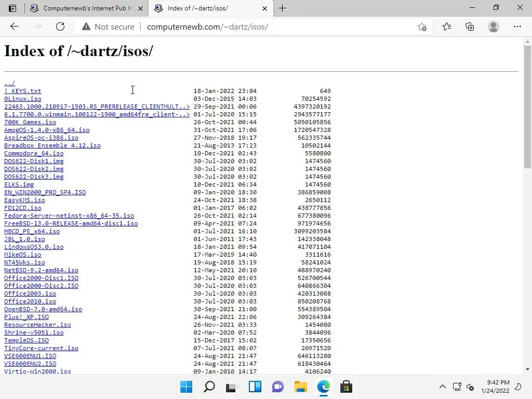Download Fedora-Server-netinst-x86_64-35.iso
This screenshot has height=399, width=532.
pos(69,216)
